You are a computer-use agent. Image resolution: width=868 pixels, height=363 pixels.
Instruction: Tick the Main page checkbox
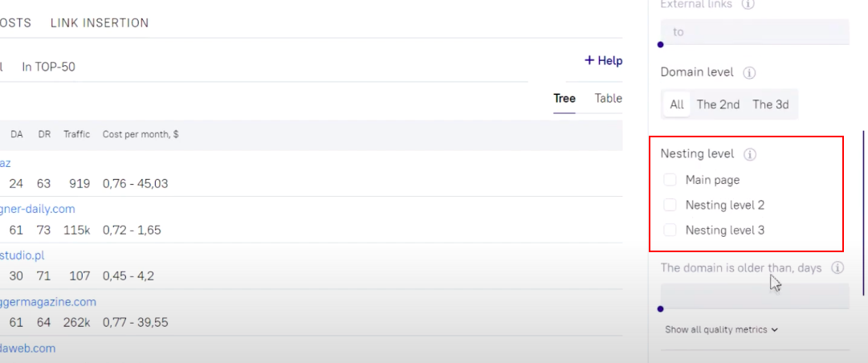coord(670,180)
